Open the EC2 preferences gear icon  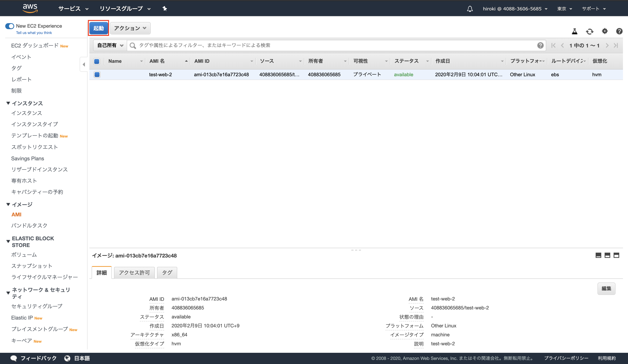click(605, 31)
